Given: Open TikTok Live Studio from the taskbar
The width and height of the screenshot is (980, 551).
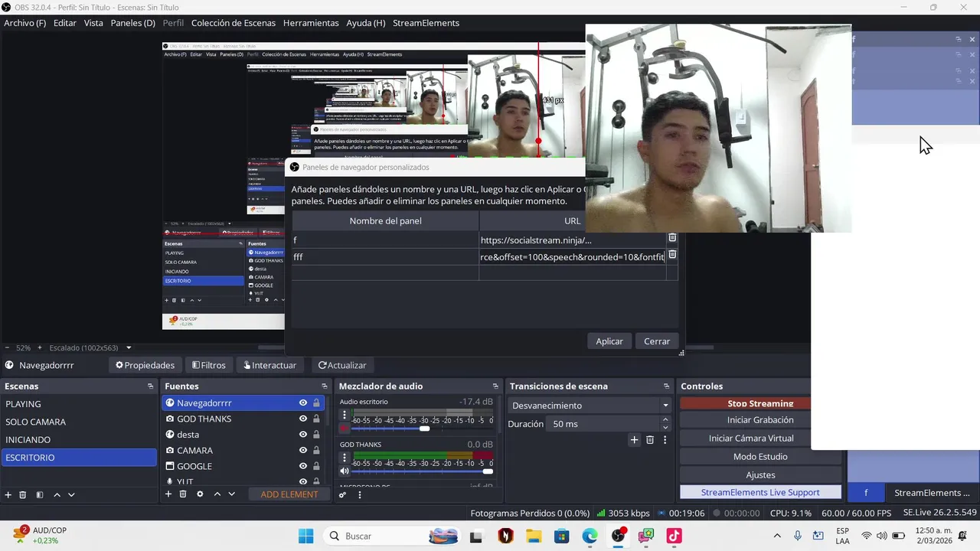Looking at the screenshot, I should click(674, 536).
